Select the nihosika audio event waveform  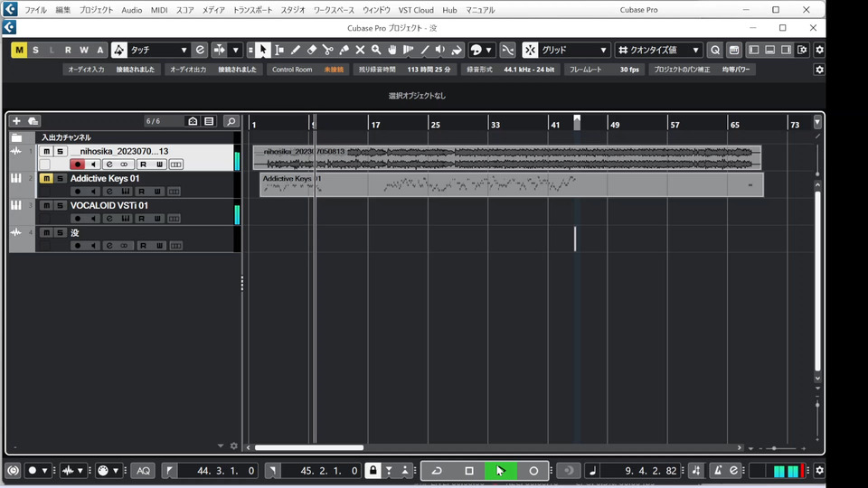click(507, 157)
